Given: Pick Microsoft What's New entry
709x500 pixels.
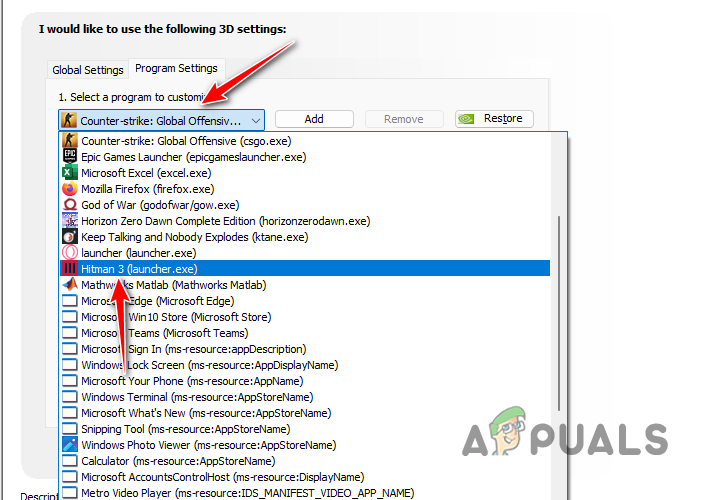Looking at the screenshot, I should tap(305, 413).
